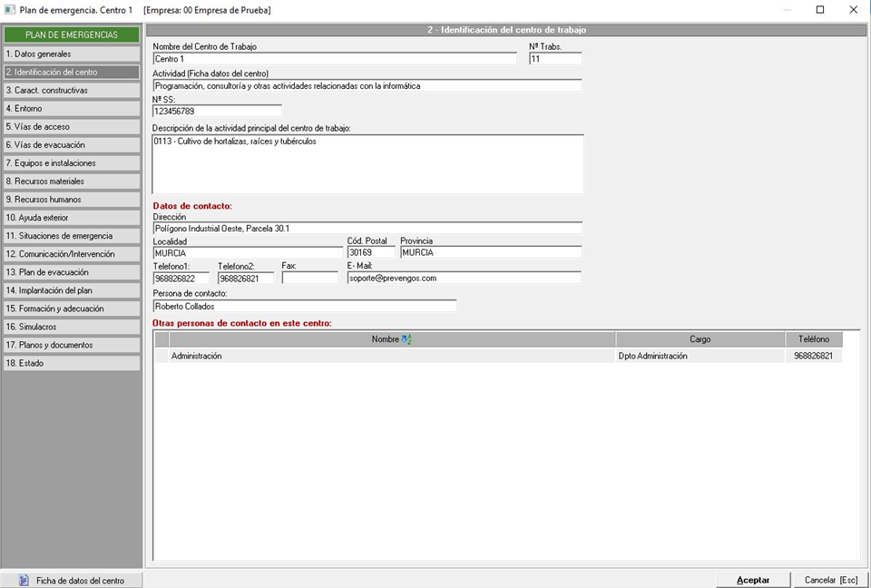Image resolution: width=871 pixels, height=588 pixels.
Task: Click Cancelar [Esc] button
Action: [x=831, y=580]
